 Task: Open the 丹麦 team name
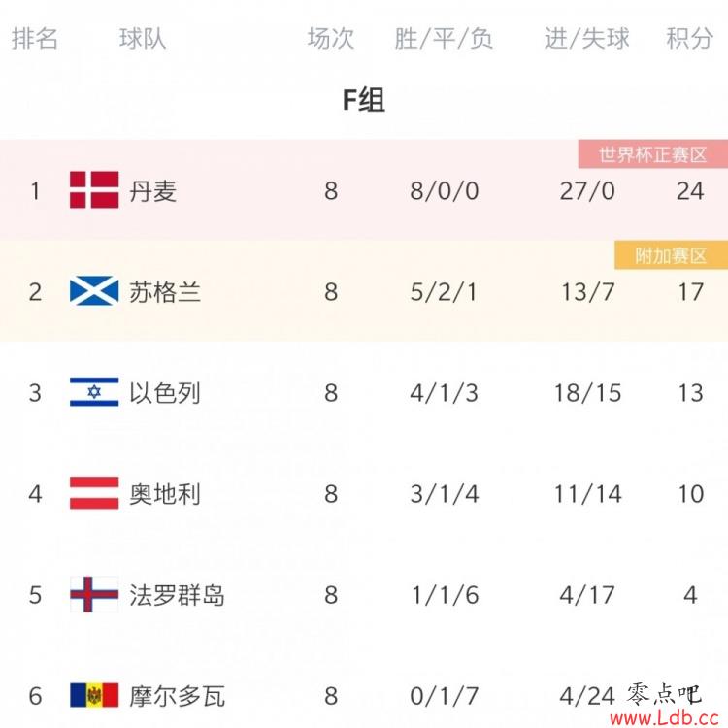tap(152, 191)
